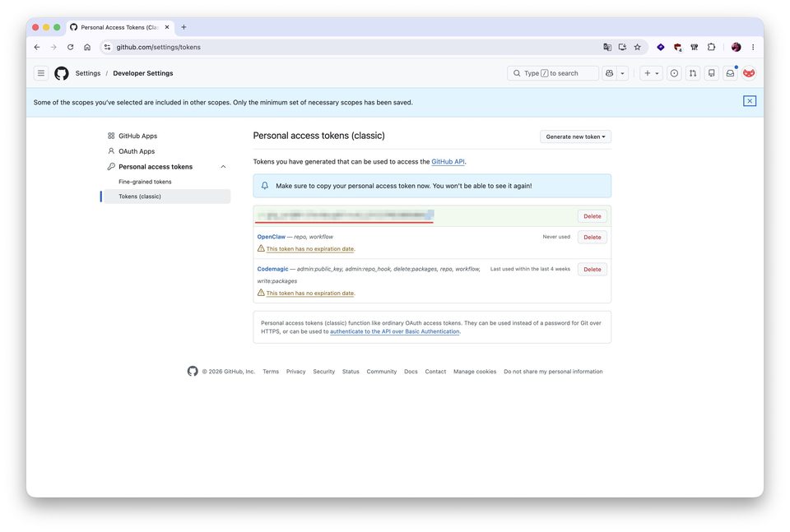Bookmark this page with the star

tap(637, 47)
